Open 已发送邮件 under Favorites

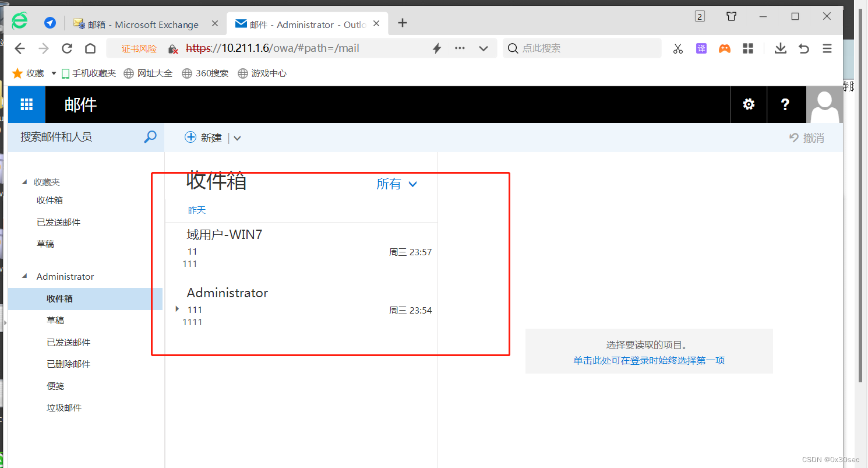[58, 222]
